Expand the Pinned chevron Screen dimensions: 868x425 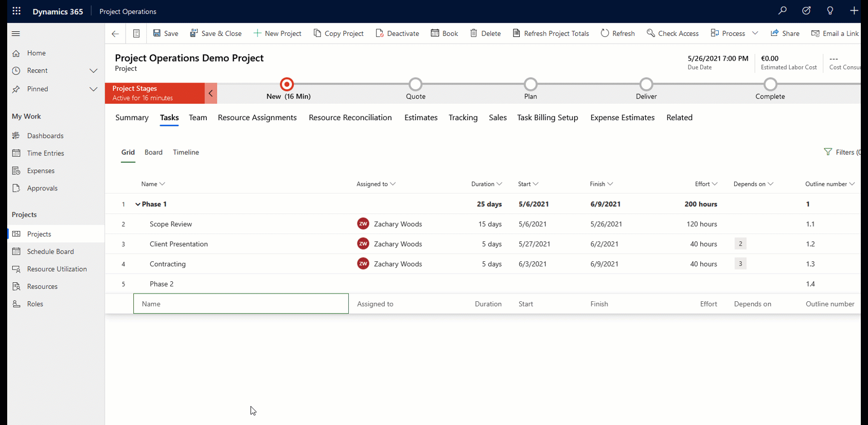tap(93, 89)
